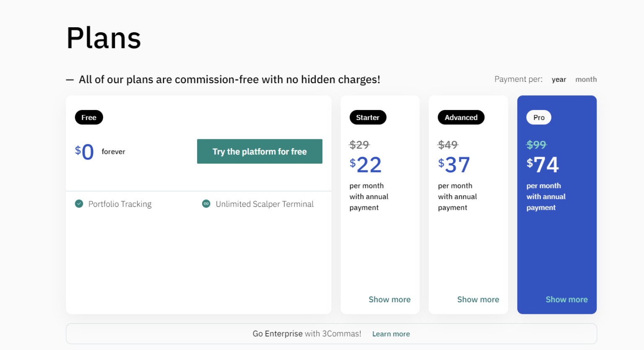
Task: Click the $37 Advanced price
Action: click(x=454, y=165)
